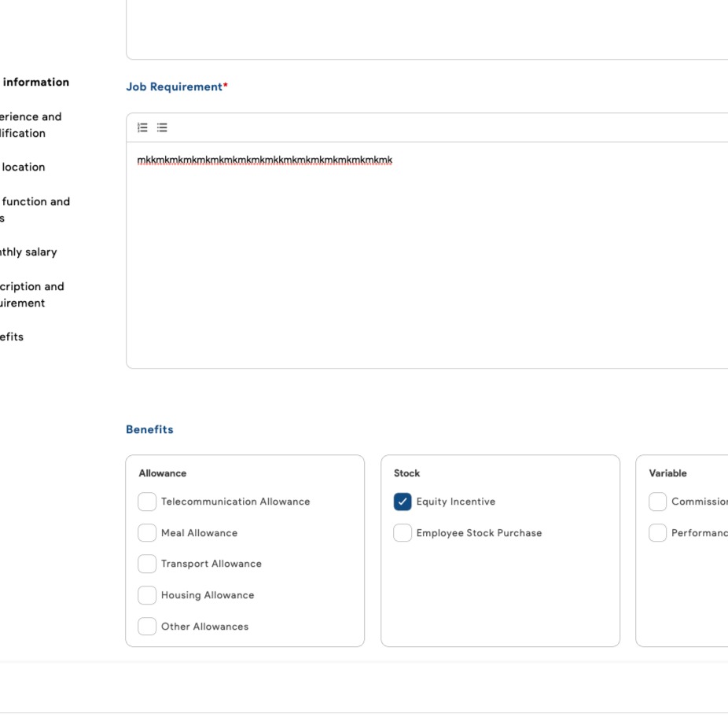
Task: Insert a bulleted list in Job Requirement
Action: click(162, 127)
